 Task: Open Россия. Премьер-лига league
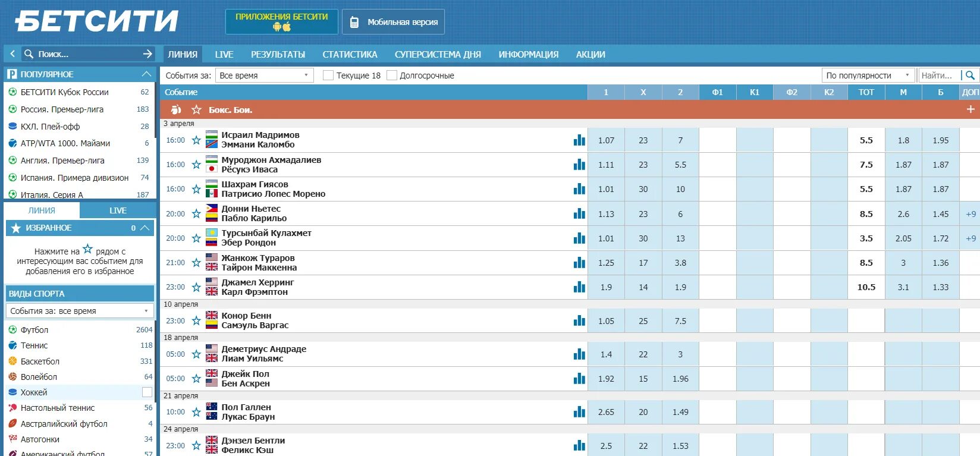click(x=62, y=109)
